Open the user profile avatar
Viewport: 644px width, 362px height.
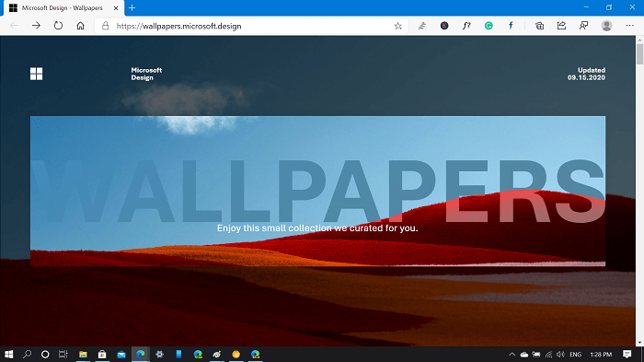pyautogui.click(x=606, y=26)
